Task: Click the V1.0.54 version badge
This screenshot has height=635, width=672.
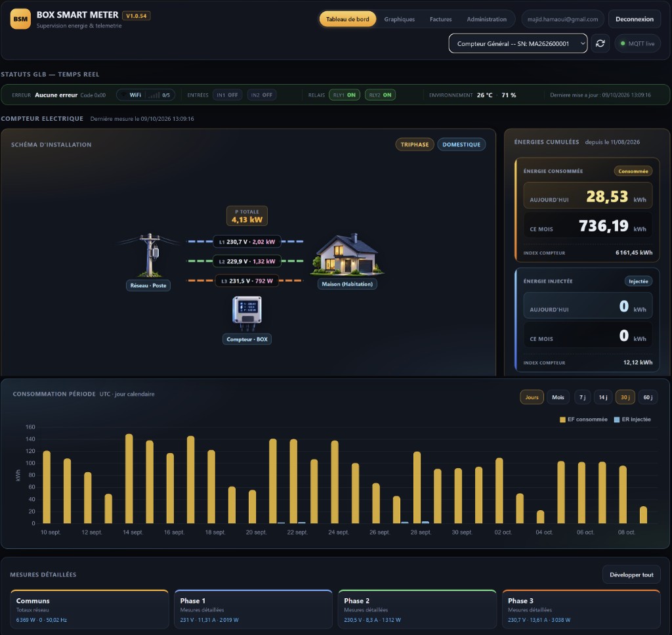Action: point(136,16)
